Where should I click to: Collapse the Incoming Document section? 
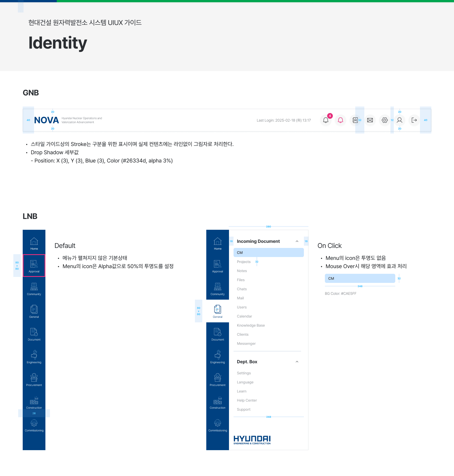click(297, 241)
